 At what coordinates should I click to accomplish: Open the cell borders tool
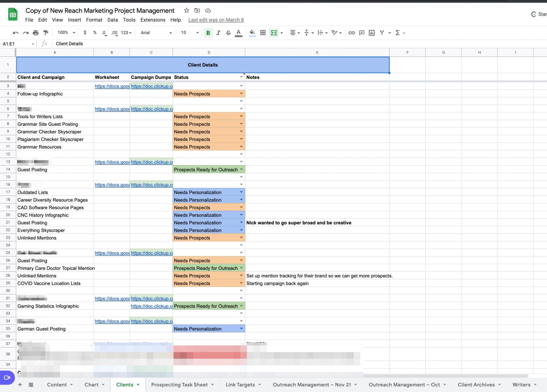(263, 33)
